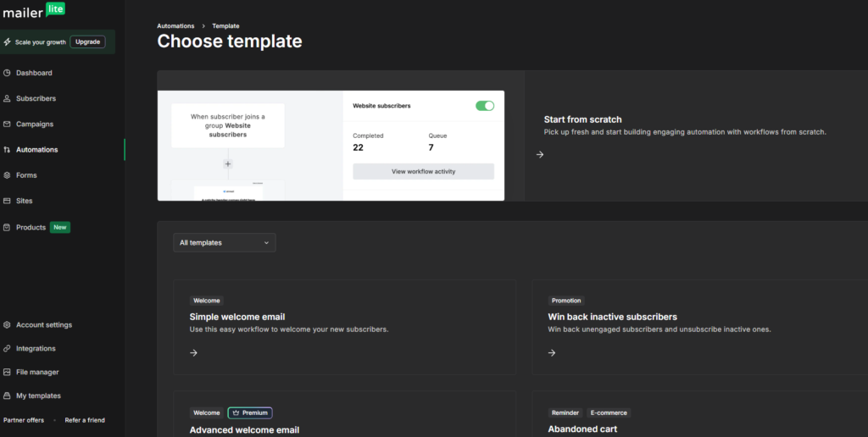This screenshot has width=868, height=437.
Task: Click the Products bag icon
Action: (7, 227)
